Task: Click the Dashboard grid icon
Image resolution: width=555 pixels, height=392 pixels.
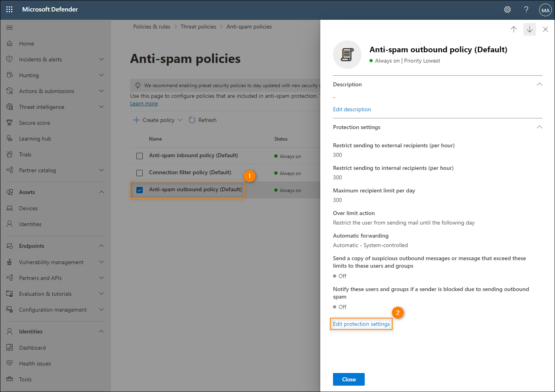Action: (x=10, y=348)
